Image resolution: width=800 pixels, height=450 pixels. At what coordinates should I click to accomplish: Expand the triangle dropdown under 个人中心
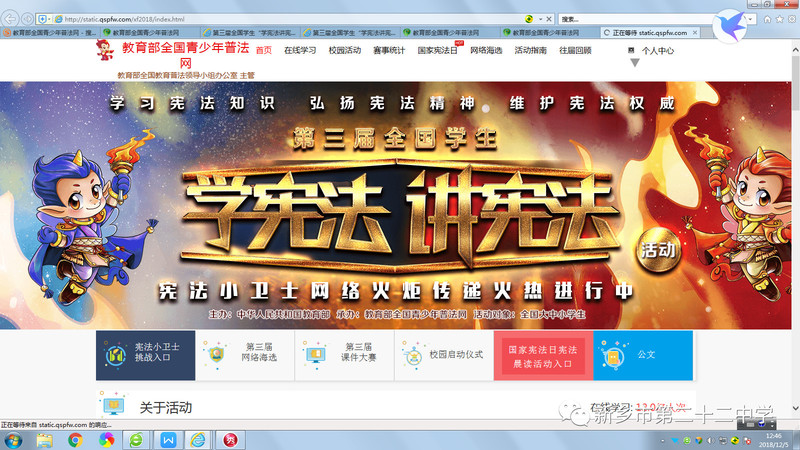(x=635, y=63)
